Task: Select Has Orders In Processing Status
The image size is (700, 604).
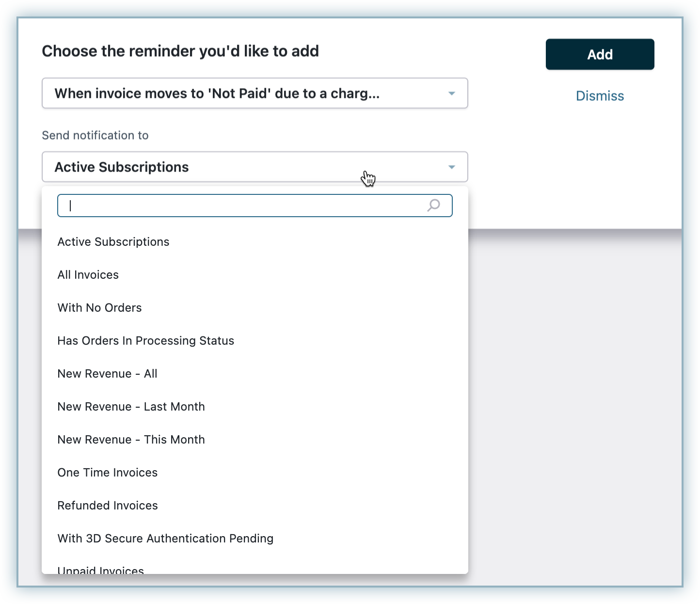Action: point(145,341)
